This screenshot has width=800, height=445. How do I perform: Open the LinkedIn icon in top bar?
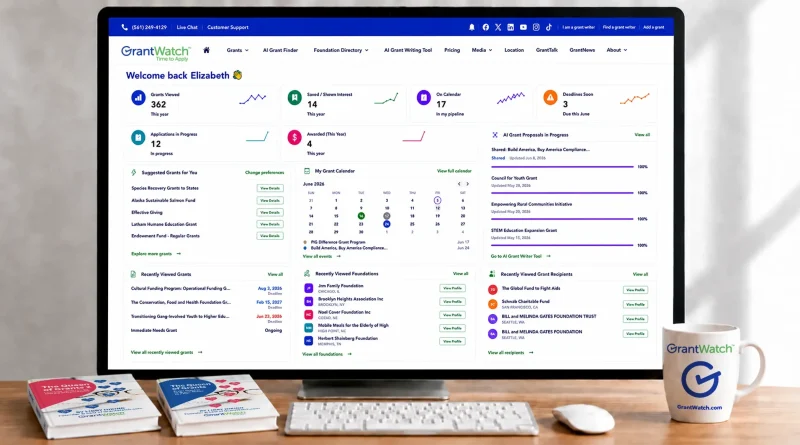[x=511, y=27]
